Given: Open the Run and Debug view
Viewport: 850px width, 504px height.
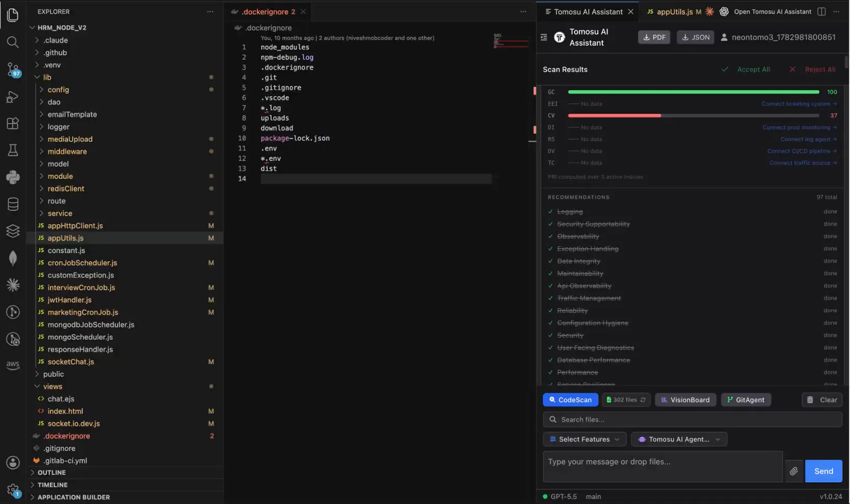Looking at the screenshot, I should (13, 97).
